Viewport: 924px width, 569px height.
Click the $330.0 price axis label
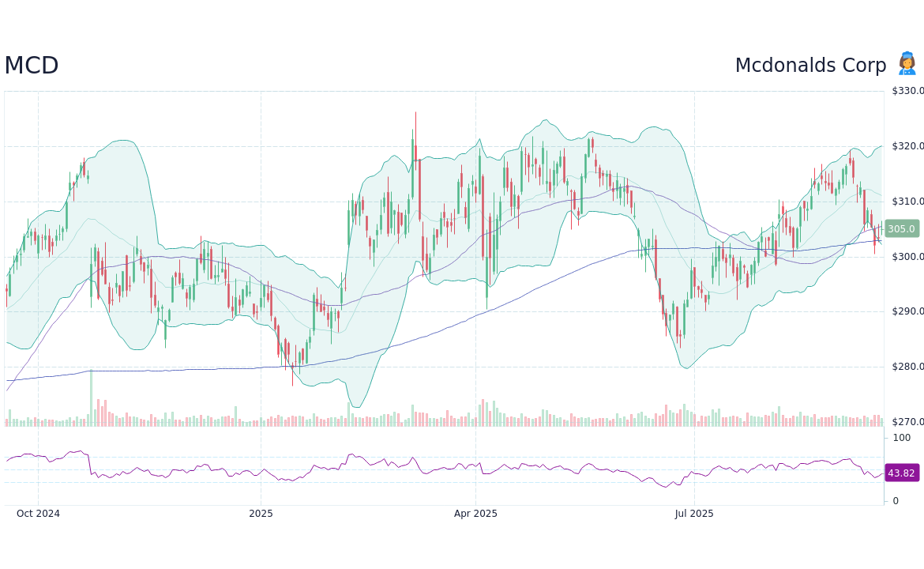[x=907, y=91]
